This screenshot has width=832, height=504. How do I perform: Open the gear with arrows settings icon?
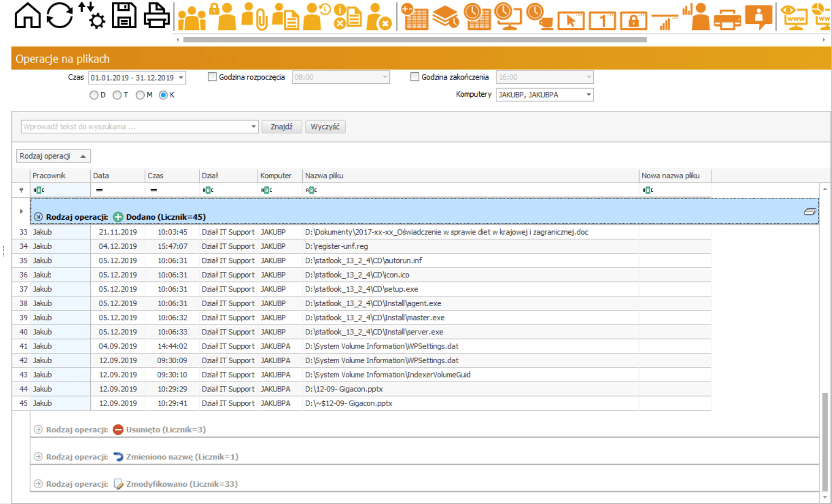pos(91,15)
